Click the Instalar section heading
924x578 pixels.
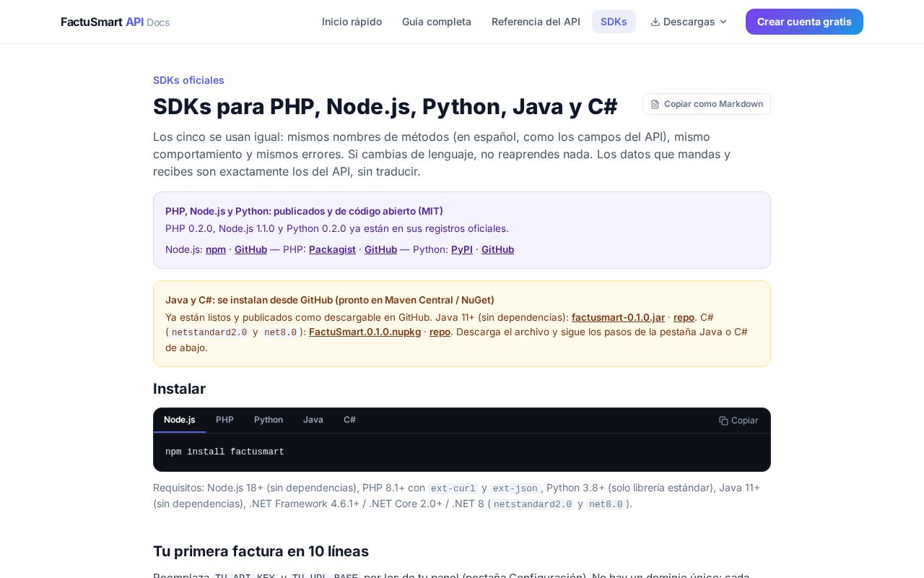pos(179,389)
